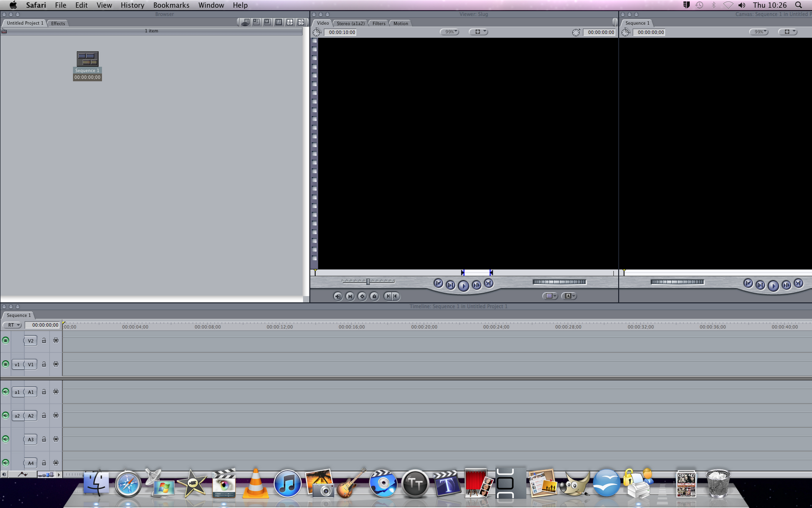Screen dimensions: 812x508
Task: Click the Canvas shuttle control
Action: tap(678, 282)
